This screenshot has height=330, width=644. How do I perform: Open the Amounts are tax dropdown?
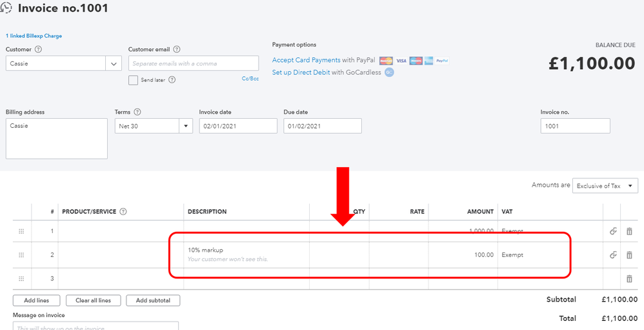point(605,186)
